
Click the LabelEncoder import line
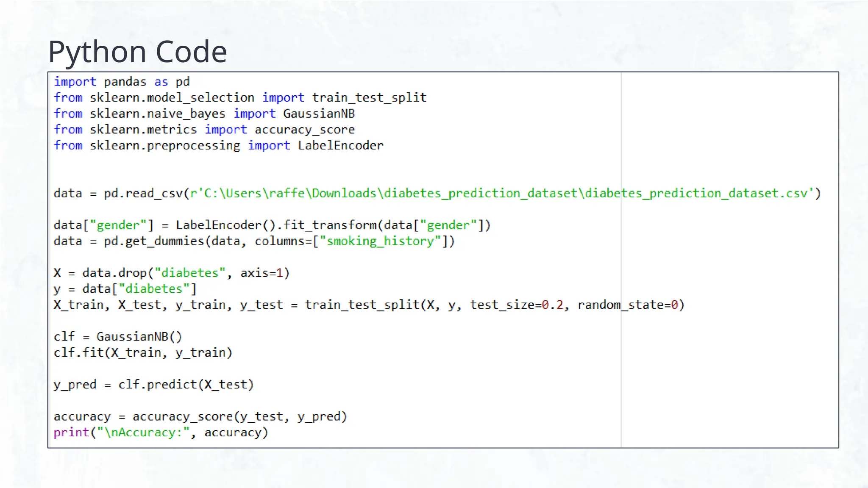(x=219, y=145)
